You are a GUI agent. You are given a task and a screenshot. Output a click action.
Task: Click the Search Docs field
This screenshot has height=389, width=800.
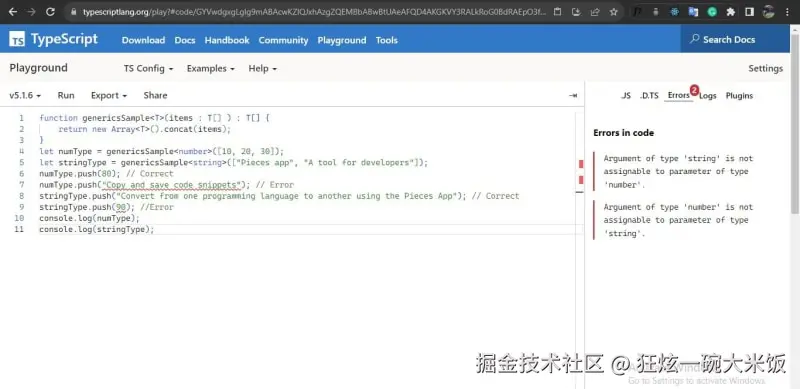point(735,39)
